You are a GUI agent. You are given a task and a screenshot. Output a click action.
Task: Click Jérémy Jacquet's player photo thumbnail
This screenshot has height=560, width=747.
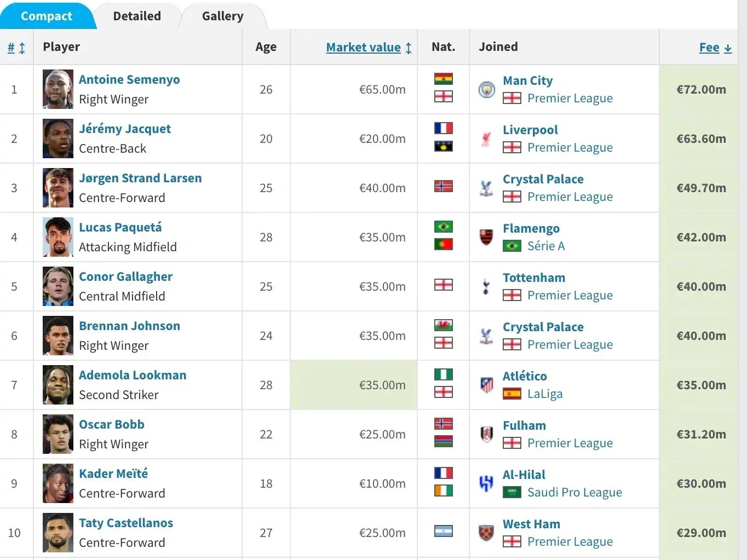coord(58,138)
